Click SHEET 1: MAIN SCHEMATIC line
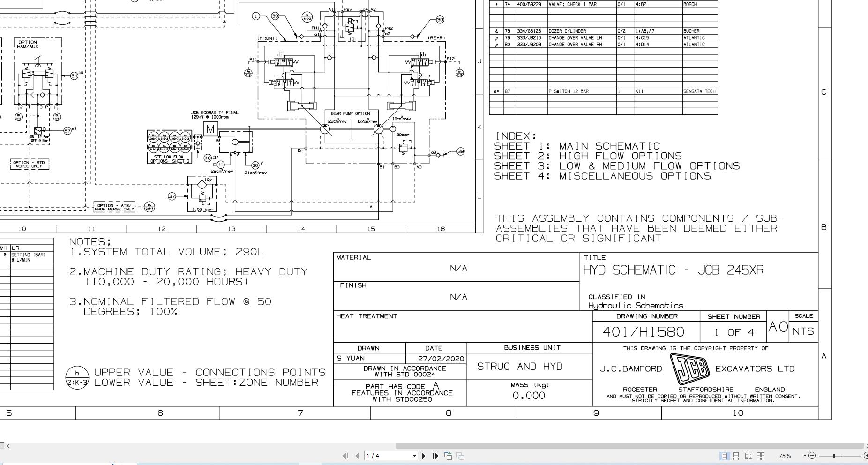 pos(577,146)
